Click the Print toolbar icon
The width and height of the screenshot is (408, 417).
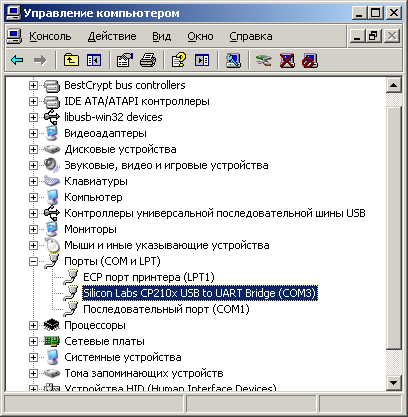click(x=148, y=60)
